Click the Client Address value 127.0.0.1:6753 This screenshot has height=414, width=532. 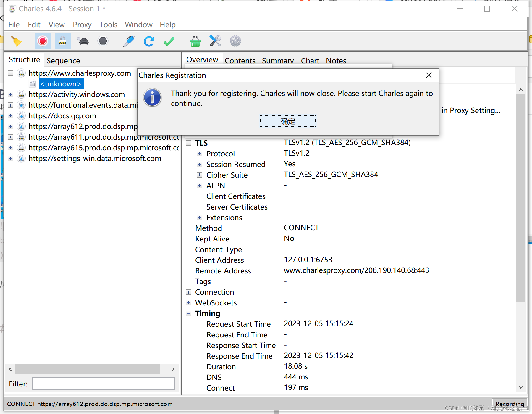pyautogui.click(x=308, y=260)
